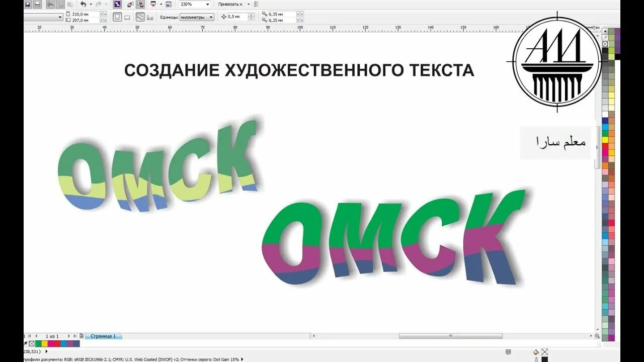Click the outline pen icon in status bar
The width and height of the screenshot is (644, 362).
pyautogui.click(x=536, y=359)
